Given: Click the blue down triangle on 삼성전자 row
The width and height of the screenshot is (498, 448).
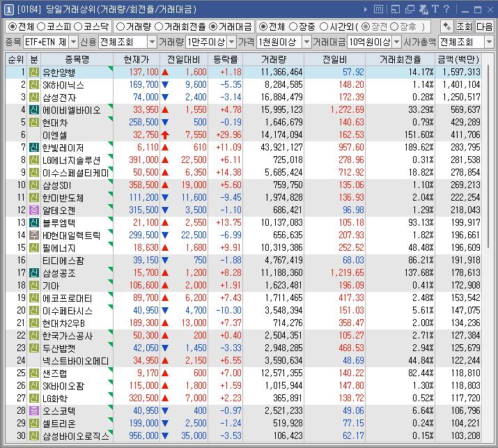Looking at the screenshot, I should point(165,98).
